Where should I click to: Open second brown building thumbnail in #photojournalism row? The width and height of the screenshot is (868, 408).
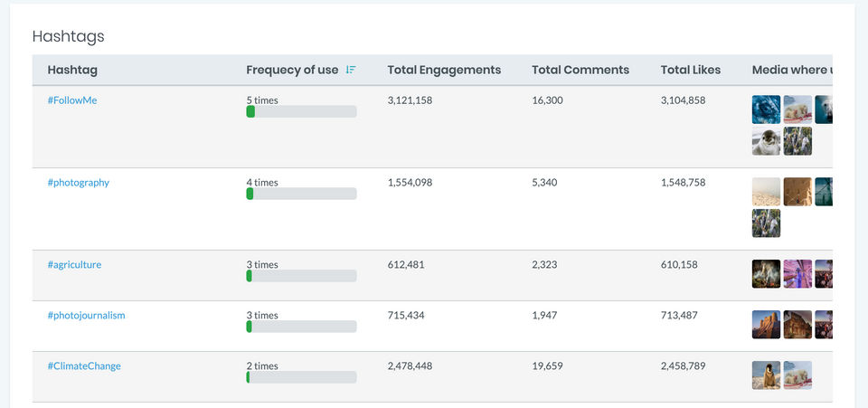pos(797,325)
